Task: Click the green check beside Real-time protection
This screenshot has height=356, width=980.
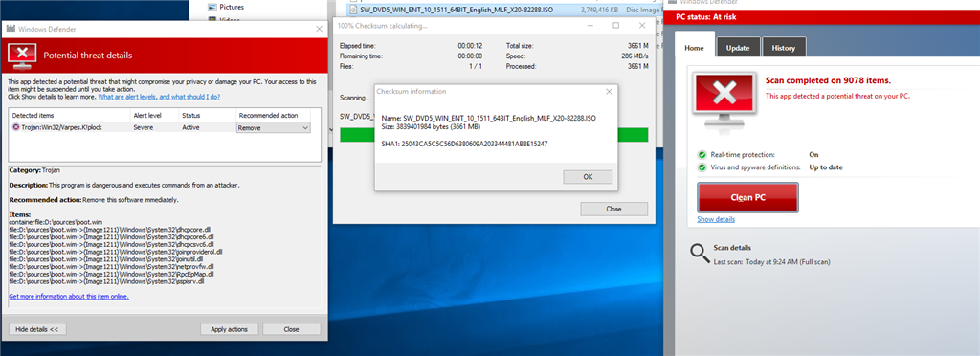Action: tap(702, 154)
